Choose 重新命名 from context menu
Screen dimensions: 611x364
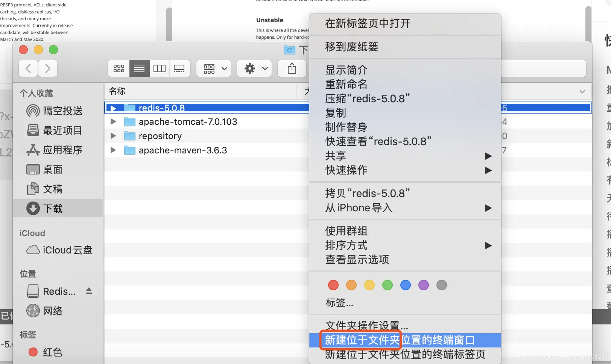[x=405, y=84]
